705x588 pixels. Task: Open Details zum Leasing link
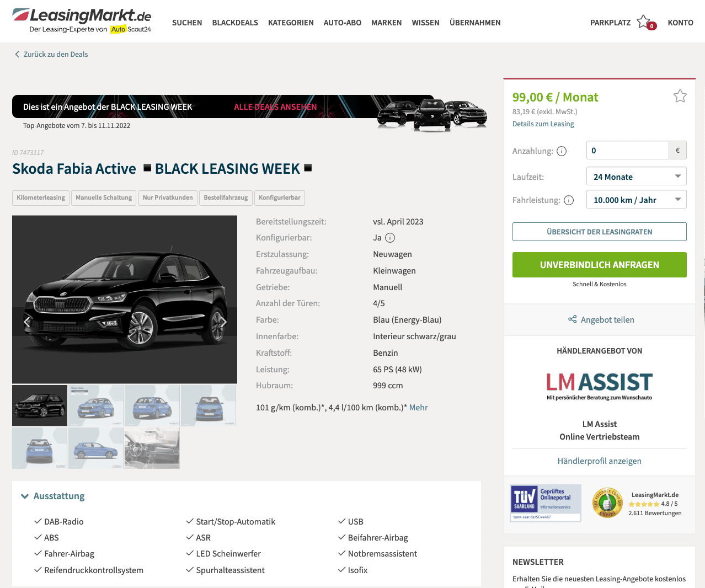(543, 124)
